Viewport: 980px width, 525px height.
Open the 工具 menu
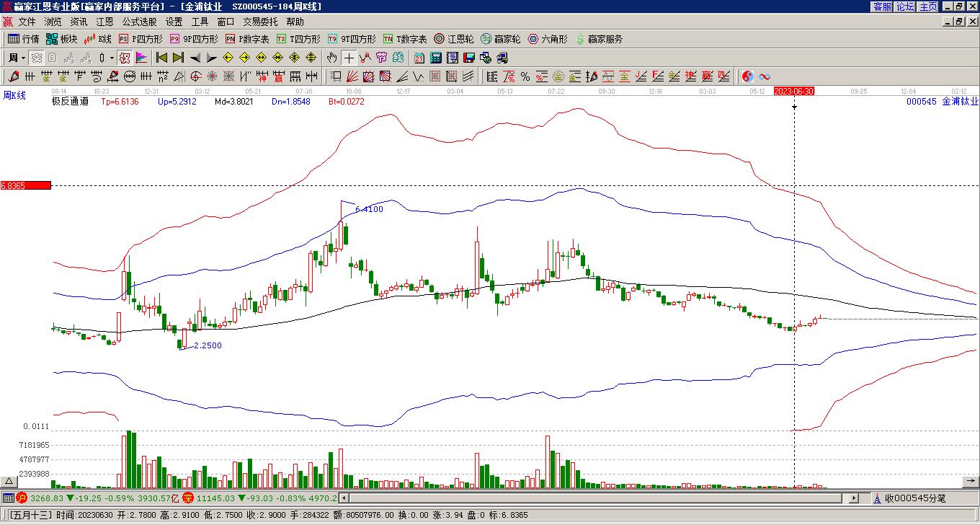[x=200, y=22]
